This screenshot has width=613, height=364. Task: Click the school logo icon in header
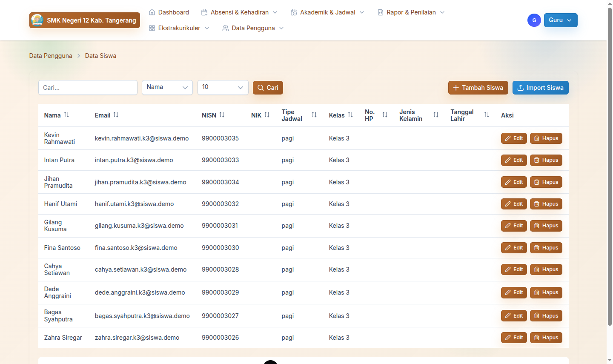tap(37, 20)
